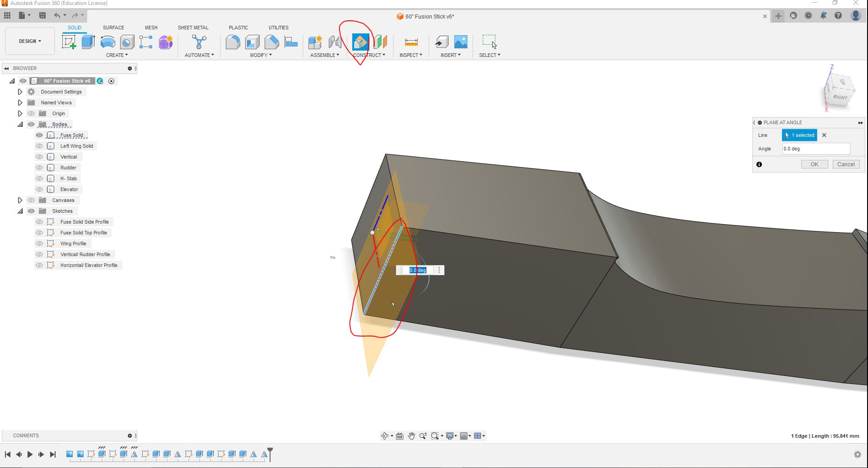Click the Automate tool icon
This screenshot has width=868, height=468.
point(199,42)
